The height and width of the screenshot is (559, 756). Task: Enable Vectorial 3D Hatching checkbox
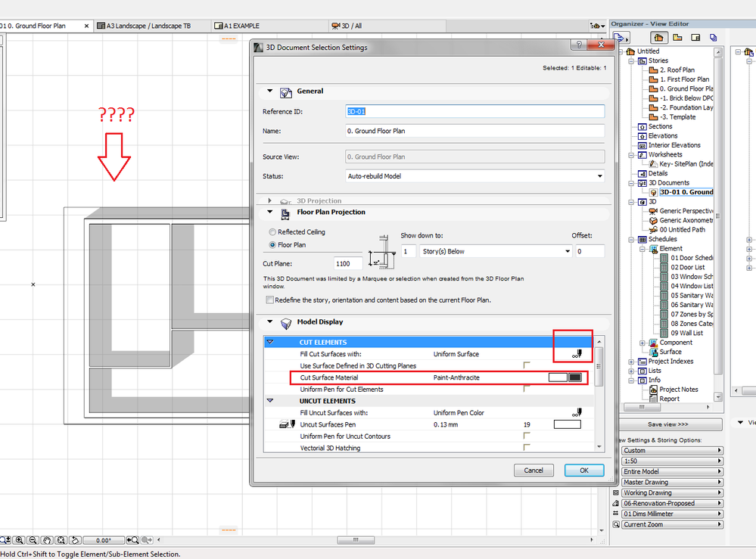click(527, 447)
